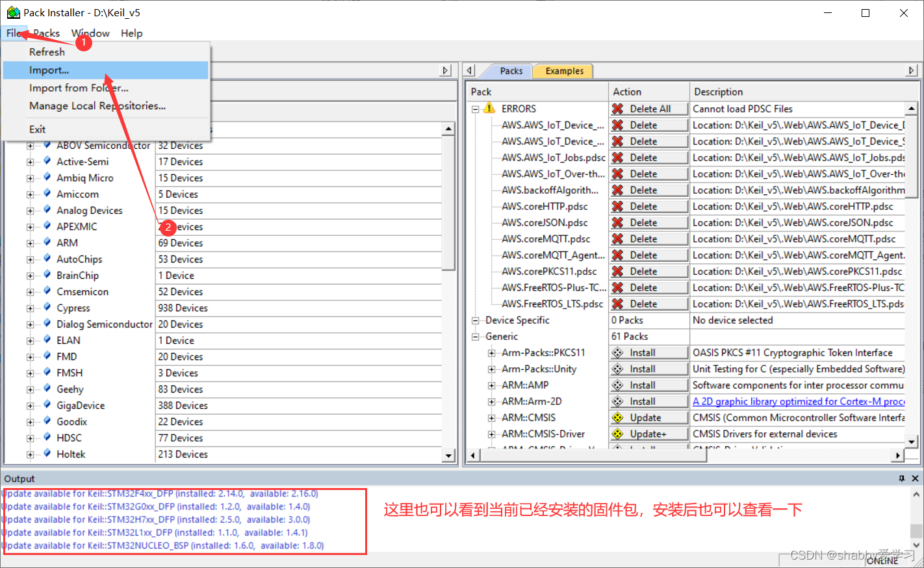The image size is (924, 568).
Task: Delete the AWS.FreeRTOS_LTS.pdsc entry
Action: 649,304
